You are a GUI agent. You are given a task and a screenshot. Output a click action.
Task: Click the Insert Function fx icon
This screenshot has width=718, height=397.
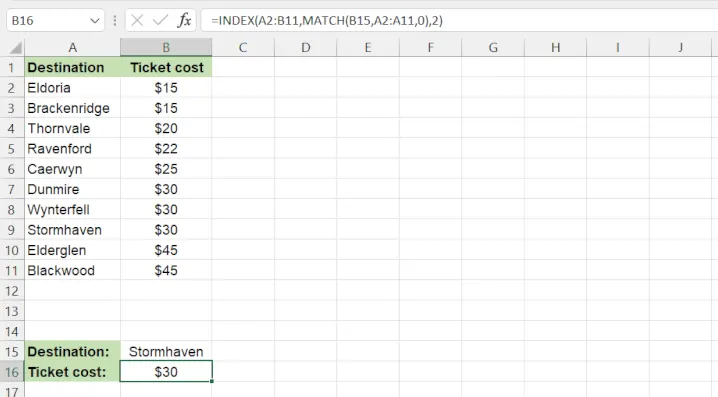pos(184,21)
